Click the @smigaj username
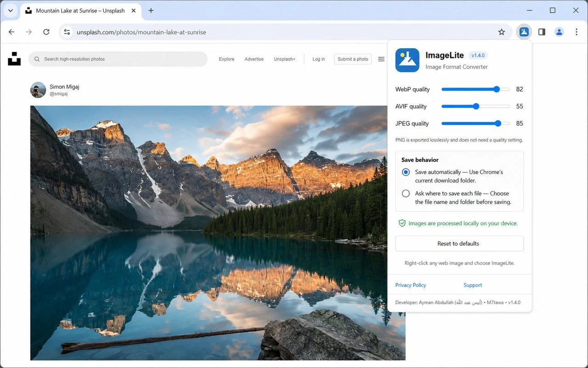 pyautogui.click(x=58, y=94)
